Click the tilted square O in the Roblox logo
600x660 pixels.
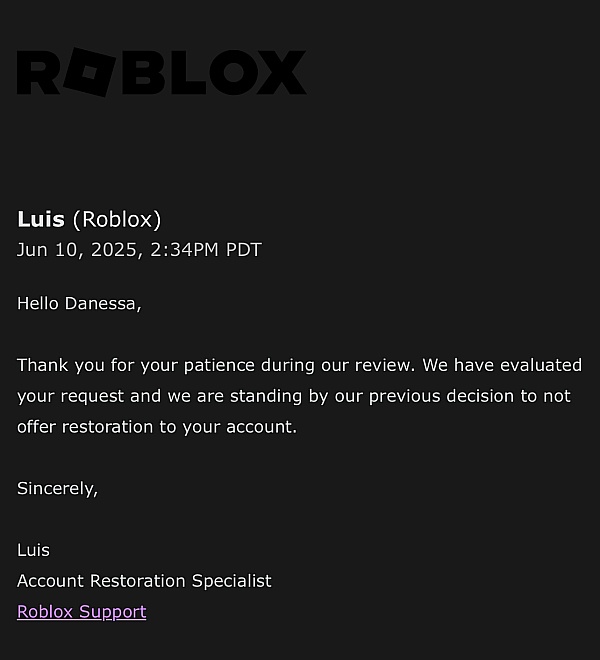click(90, 72)
